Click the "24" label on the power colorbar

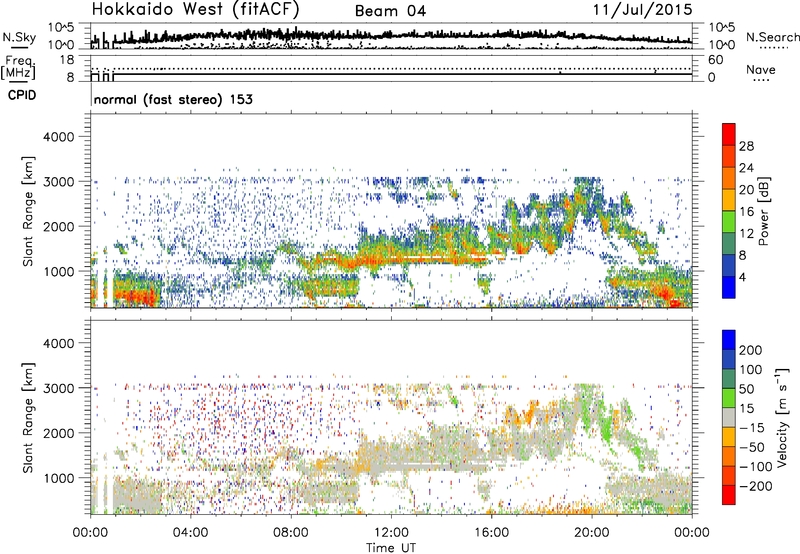point(746,168)
